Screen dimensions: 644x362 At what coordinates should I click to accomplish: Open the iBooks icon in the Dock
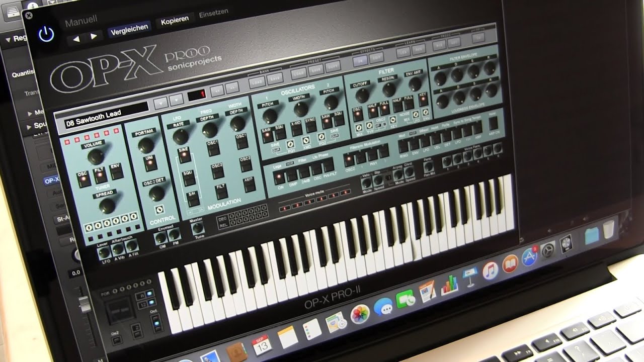[510, 263]
